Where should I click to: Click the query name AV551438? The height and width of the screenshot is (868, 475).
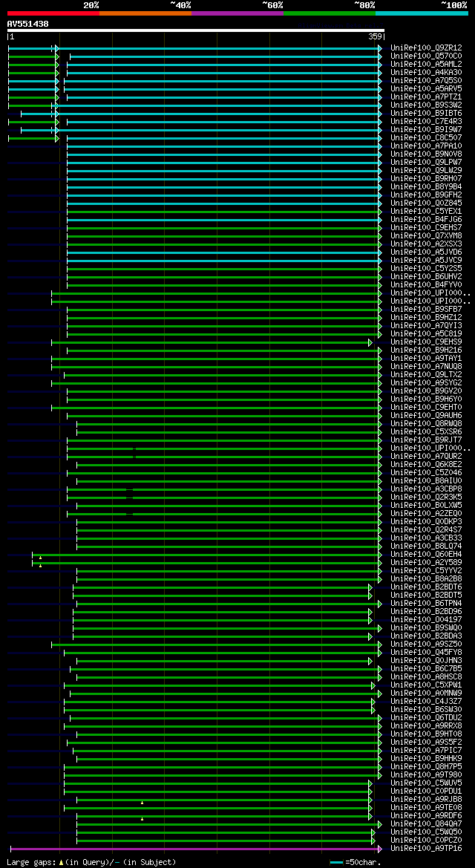click(x=27, y=24)
